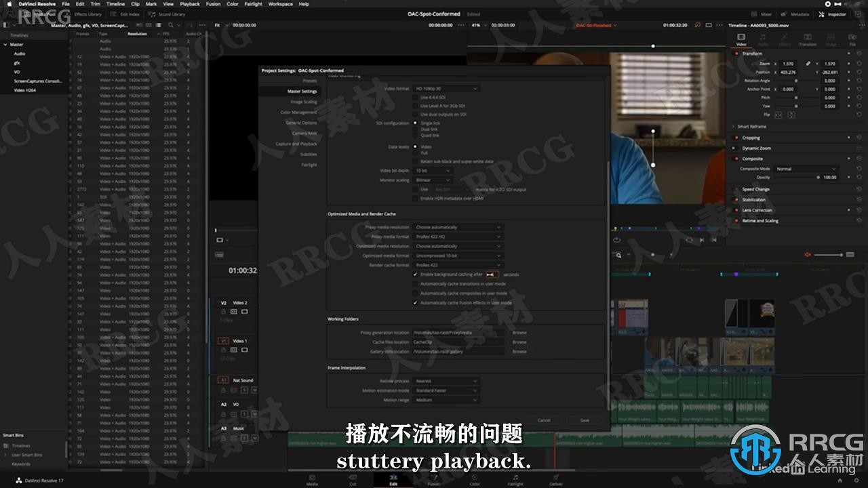Check Automatically cache transitions in user mode
Image resolution: width=868 pixels, height=488 pixels.
(416, 283)
